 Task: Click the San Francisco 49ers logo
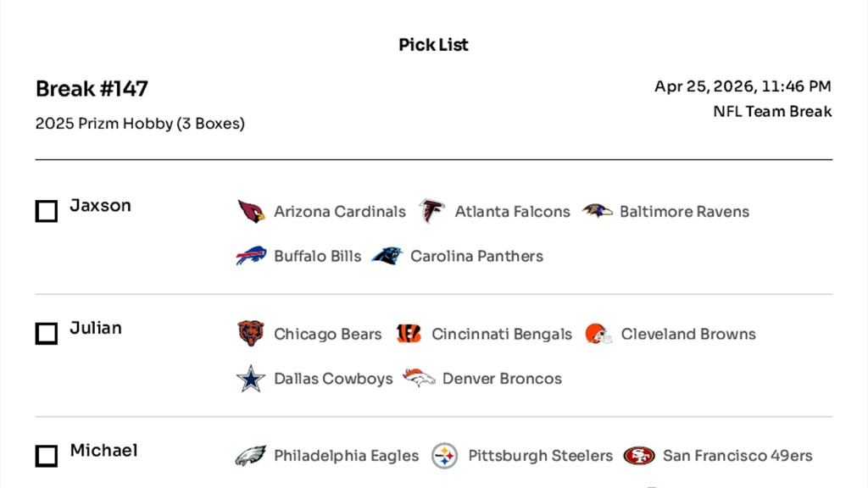click(639, 456)
